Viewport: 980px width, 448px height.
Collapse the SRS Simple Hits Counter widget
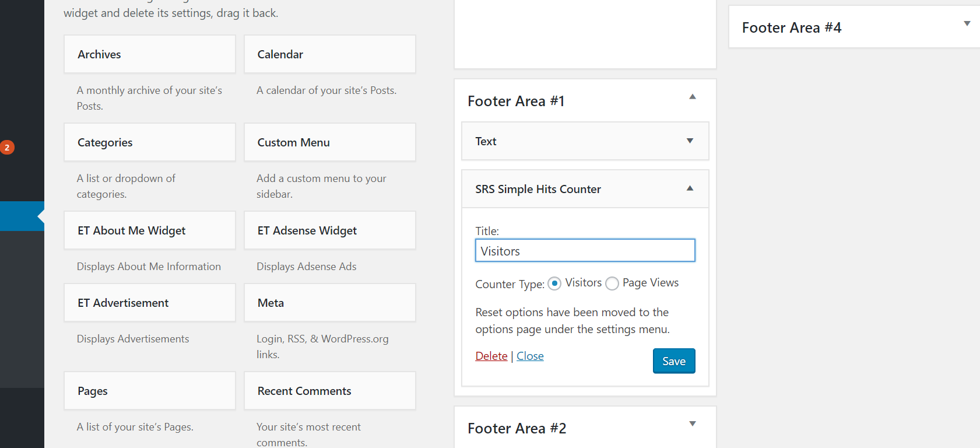coord(690,188)
